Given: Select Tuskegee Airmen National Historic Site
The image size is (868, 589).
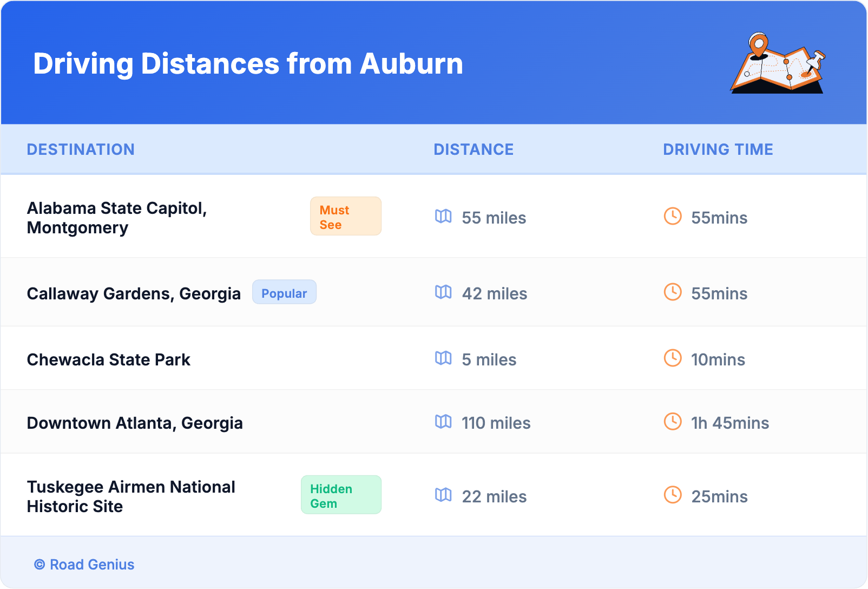Looking at the screenshot, I should point(131,496).
